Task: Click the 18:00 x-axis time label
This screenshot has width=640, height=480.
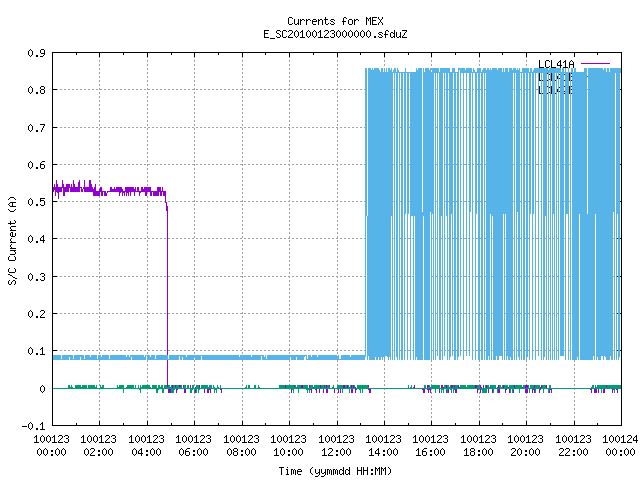Action: point(478,452)
